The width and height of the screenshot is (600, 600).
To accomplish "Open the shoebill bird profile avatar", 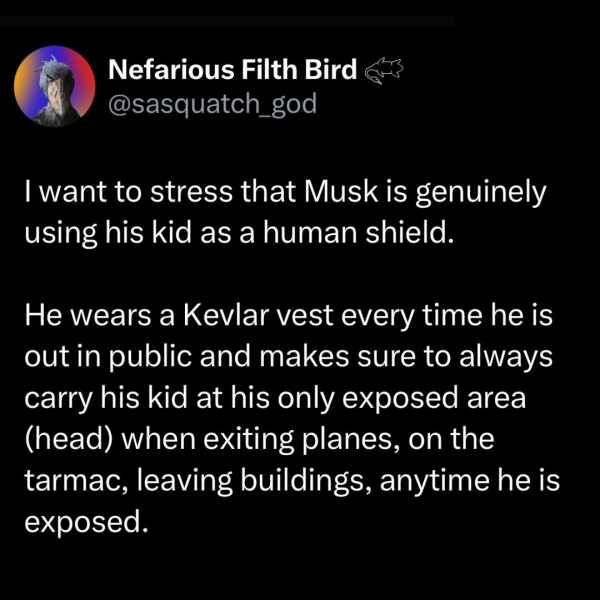I will (x=54, y=86).
